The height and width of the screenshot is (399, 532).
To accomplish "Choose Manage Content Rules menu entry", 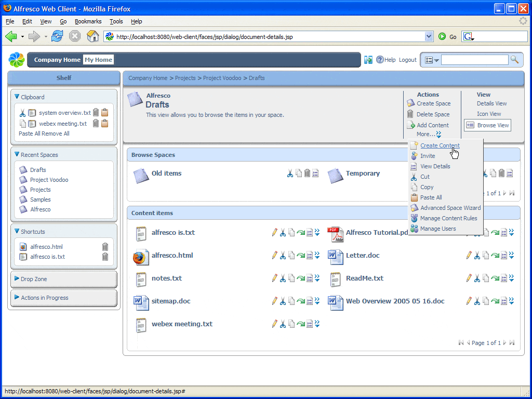I will 448,219.
